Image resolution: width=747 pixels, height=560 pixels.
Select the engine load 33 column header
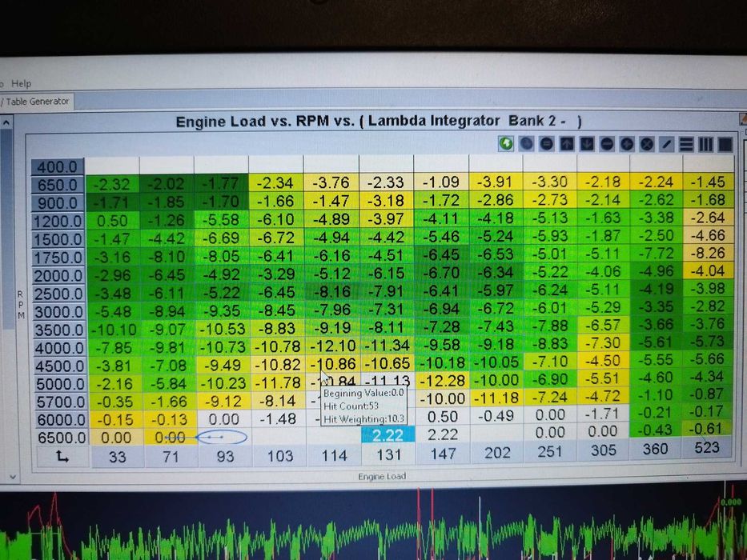click(117, 457)
